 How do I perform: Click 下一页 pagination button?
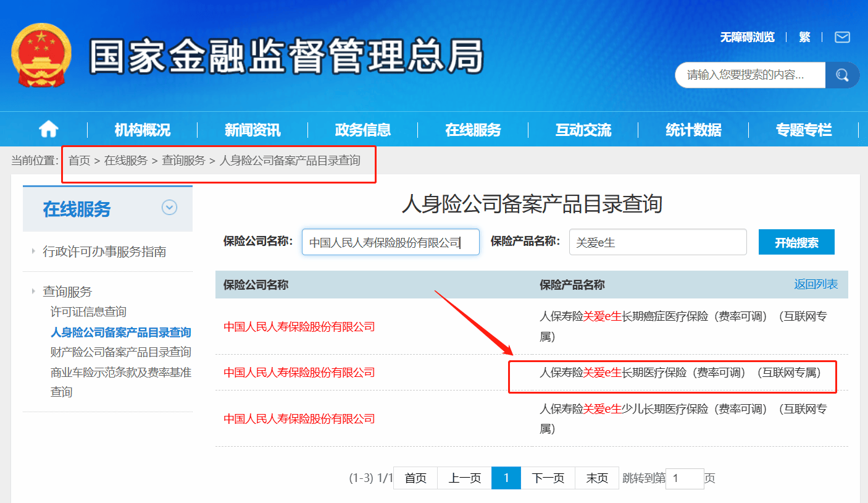tap(548, 478)
